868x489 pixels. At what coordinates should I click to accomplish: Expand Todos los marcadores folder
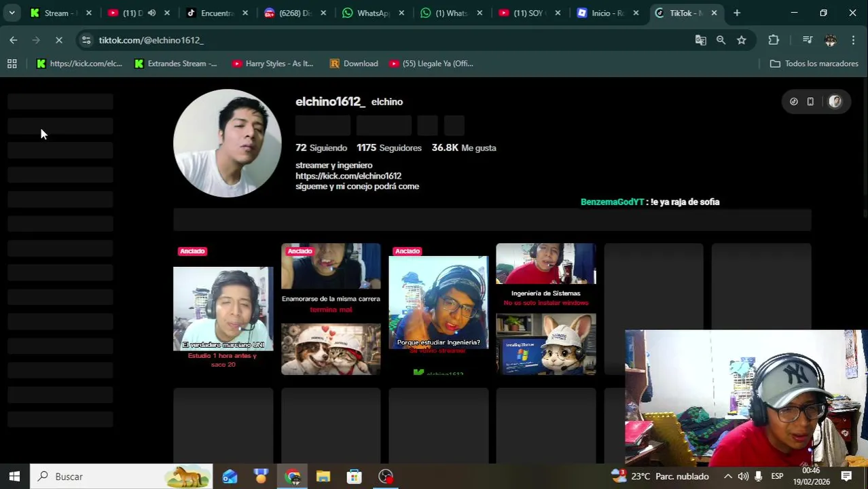(814, 63)
